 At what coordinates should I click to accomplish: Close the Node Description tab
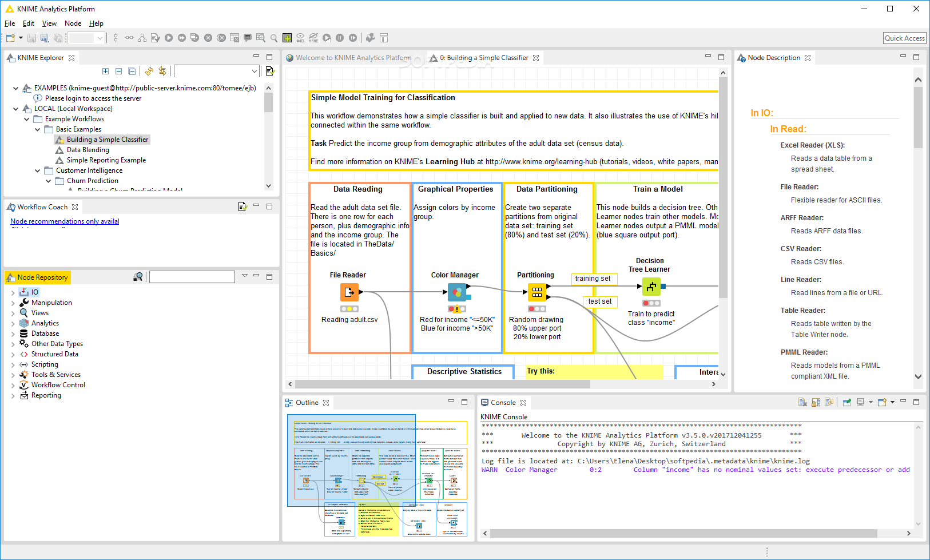(x=808, y=58)
